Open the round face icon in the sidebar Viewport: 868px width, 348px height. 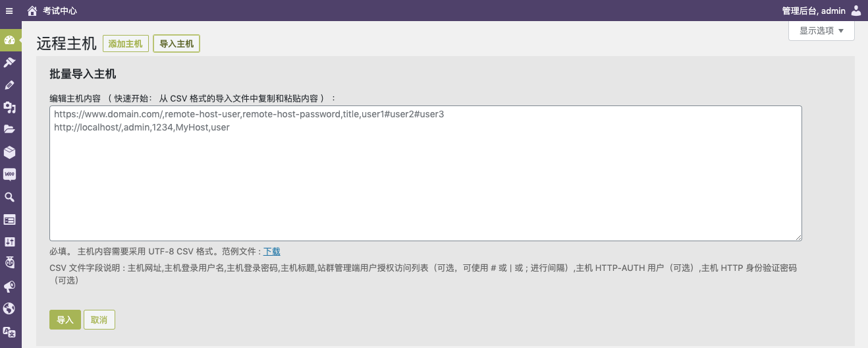click(x=10, y=263)
